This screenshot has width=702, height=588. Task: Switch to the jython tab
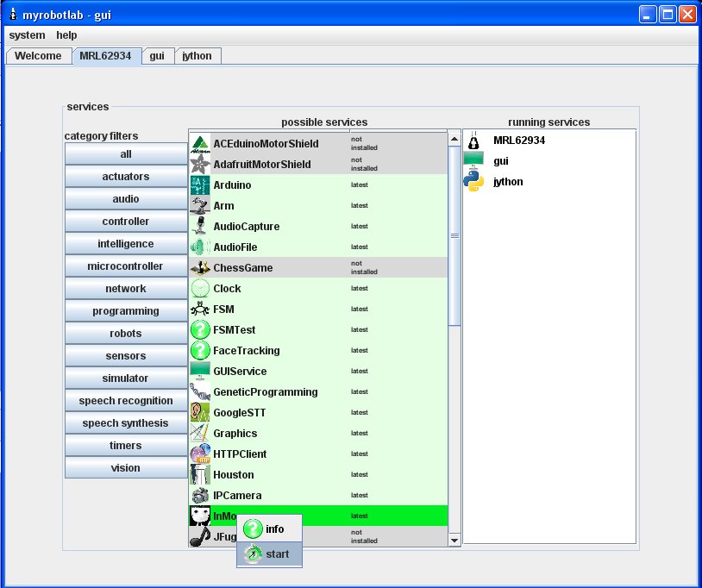pyautogui.click(x=198, y=56)
